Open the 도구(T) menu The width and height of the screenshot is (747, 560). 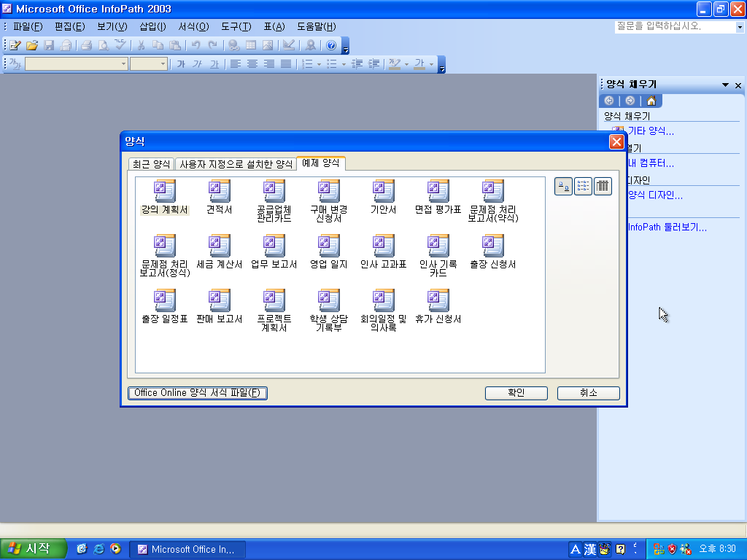[x=236, y=27]
